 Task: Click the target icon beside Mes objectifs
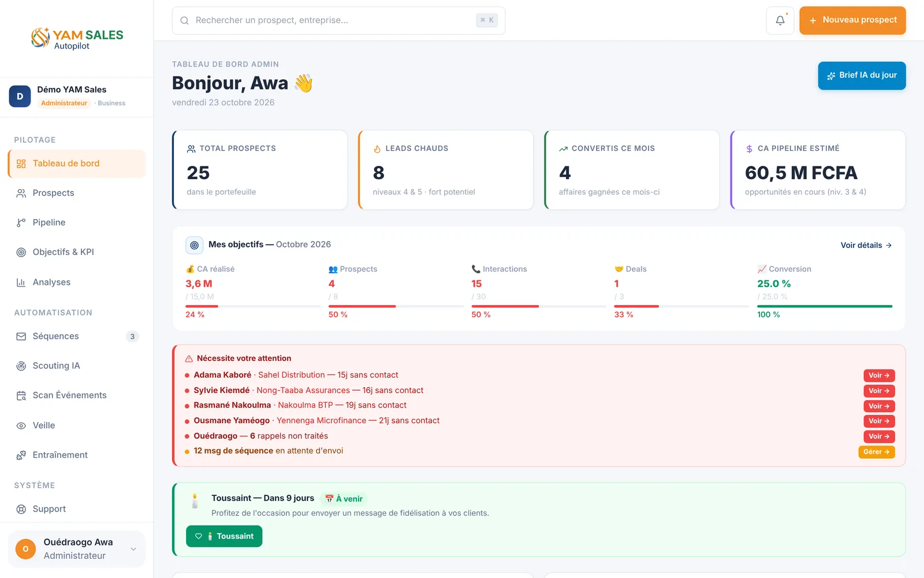(195, 245)
